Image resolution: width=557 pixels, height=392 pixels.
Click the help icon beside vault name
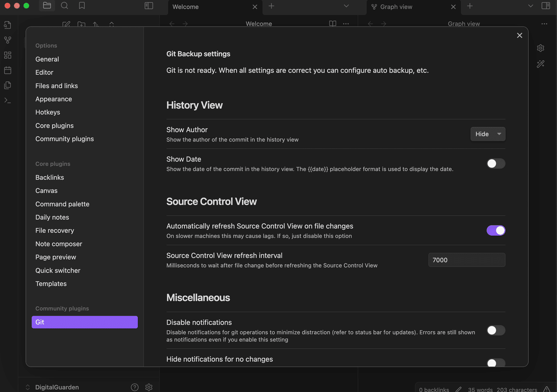coord(135,387)
